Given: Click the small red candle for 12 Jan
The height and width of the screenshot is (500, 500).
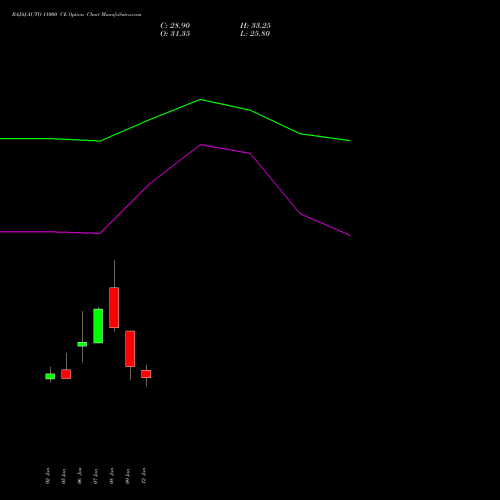Looking at the screenshot, I should (x=146, y=374).
